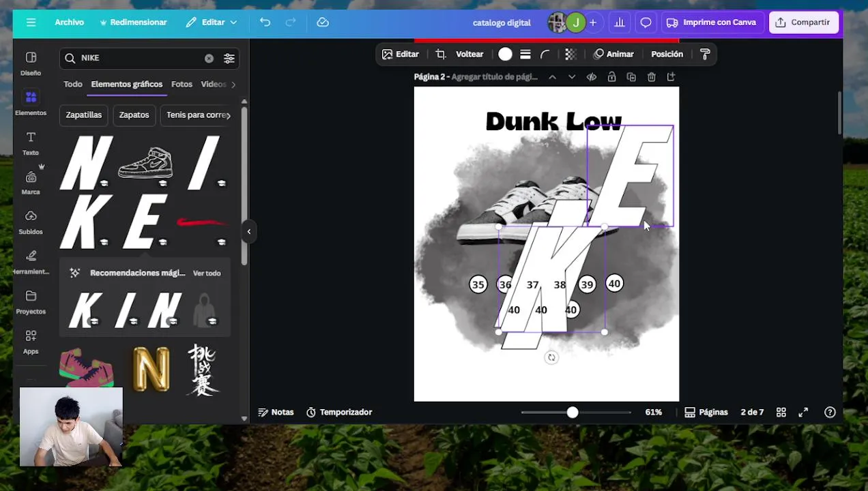Check the cloud save status icon
The height and width of the screenshot is (491, 868).
coord(323,23)
